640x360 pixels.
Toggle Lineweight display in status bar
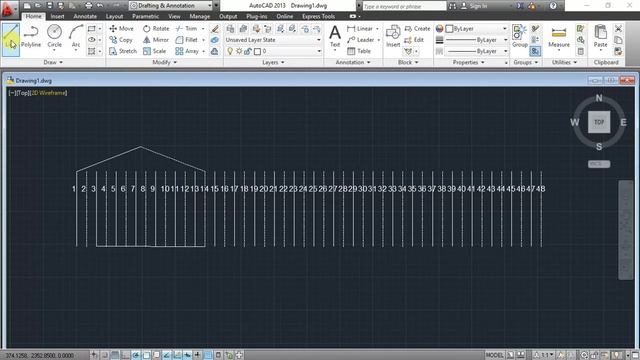(198, 355)
